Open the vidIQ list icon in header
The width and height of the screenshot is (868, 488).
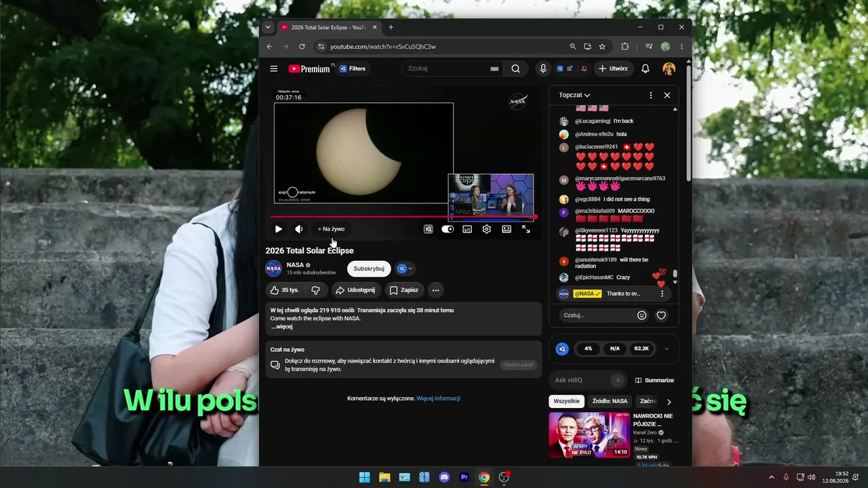pos(570,68)
